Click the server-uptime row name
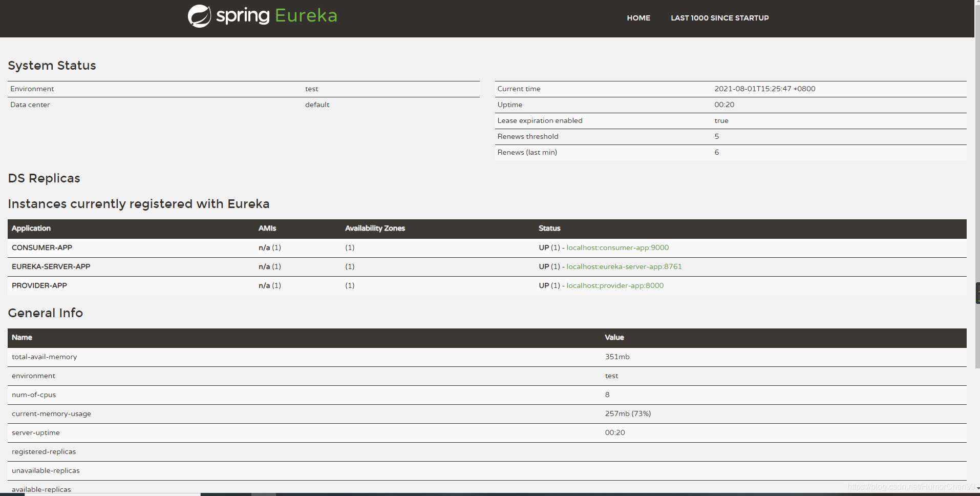Viewport: 980px width, 496px height. (x=36, y=432)
